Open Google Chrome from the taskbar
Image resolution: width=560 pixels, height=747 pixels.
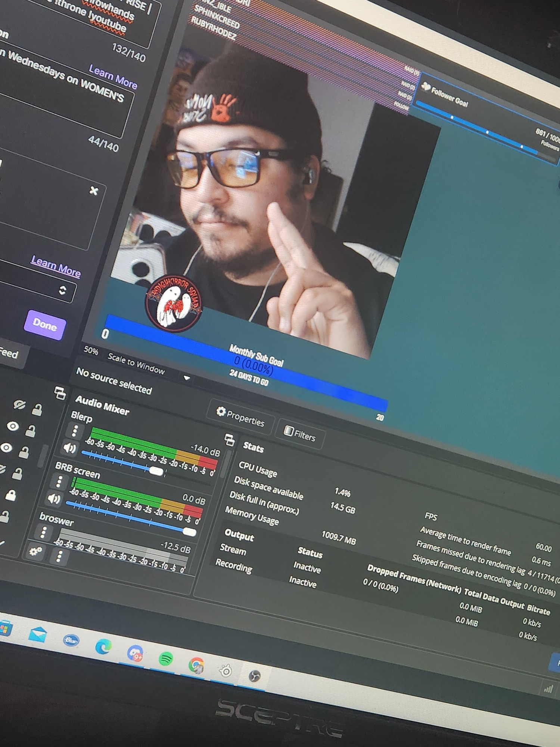[196, 665]
